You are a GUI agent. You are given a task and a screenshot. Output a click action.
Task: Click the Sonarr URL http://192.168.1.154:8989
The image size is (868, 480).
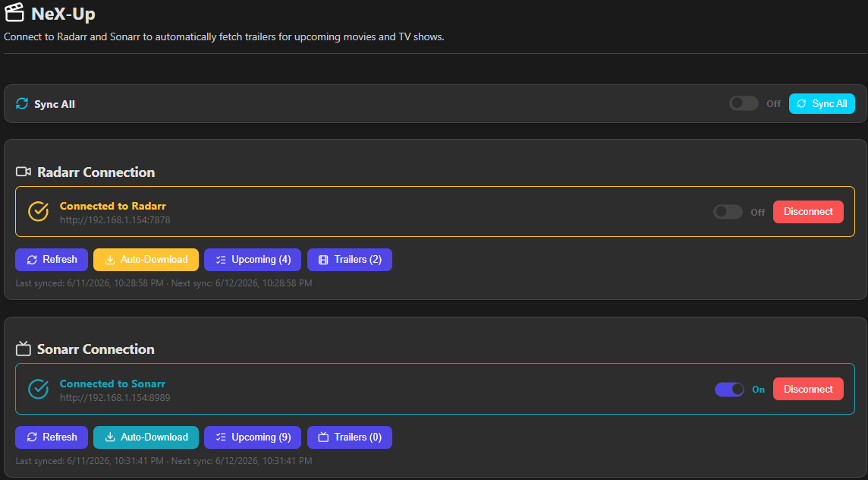(115, 397)
